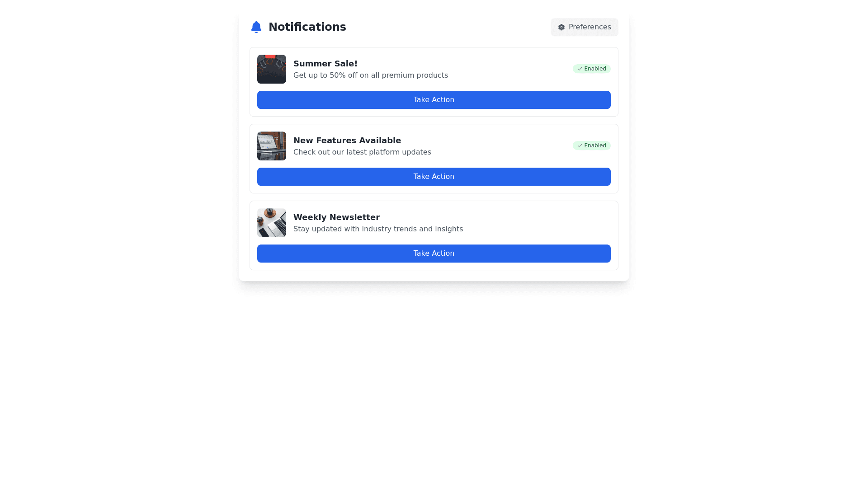This screenshot has width=868, height=488.
Task: Click the checkmark in New Features badge
Action: 580,146
